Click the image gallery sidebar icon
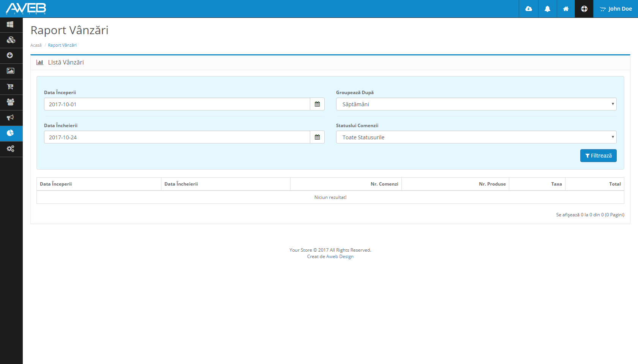The image size is (638, 364). click(x=11, y=71)
